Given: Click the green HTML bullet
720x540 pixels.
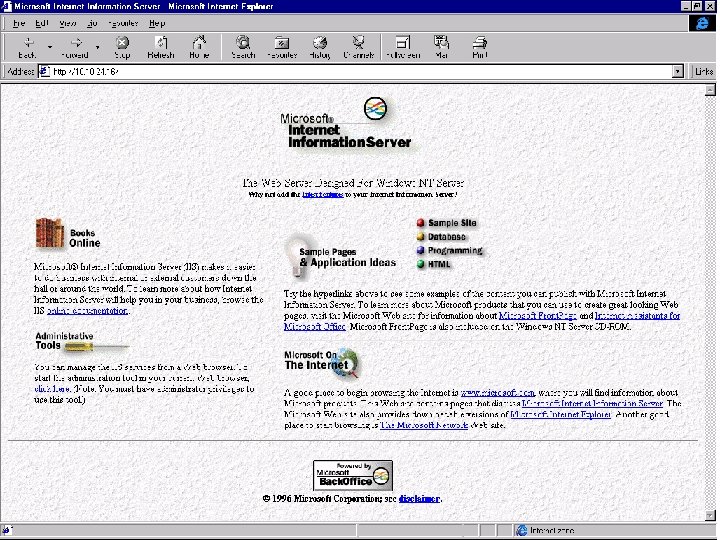Looking at the screenshot, I should [x=420, y=264].
